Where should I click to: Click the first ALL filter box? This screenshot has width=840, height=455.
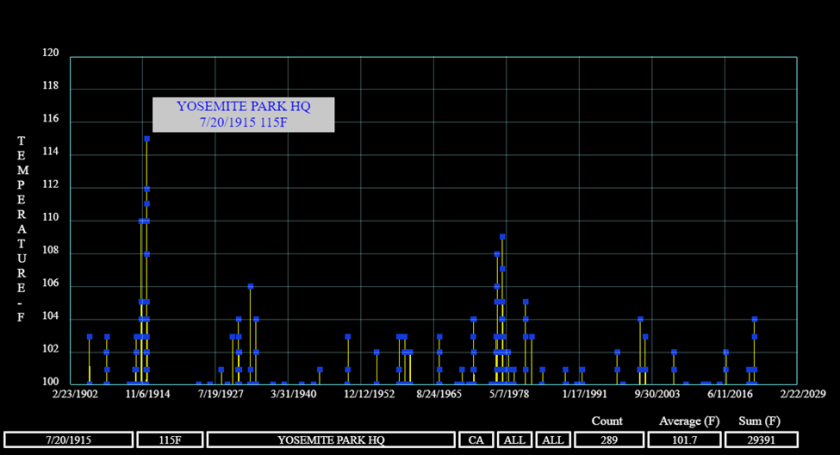(x=514, y=440)
